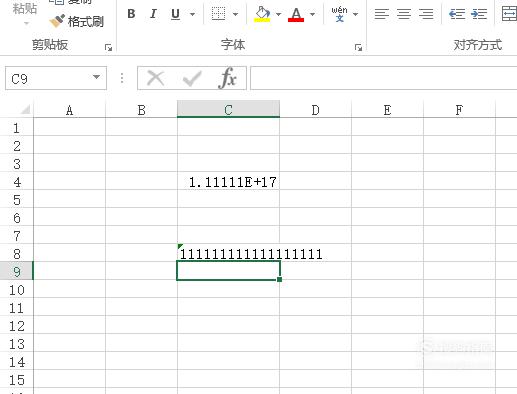This screenshot has height=394, width=517.
Task: Click the merge cells icon
Action: pos(509,14)
